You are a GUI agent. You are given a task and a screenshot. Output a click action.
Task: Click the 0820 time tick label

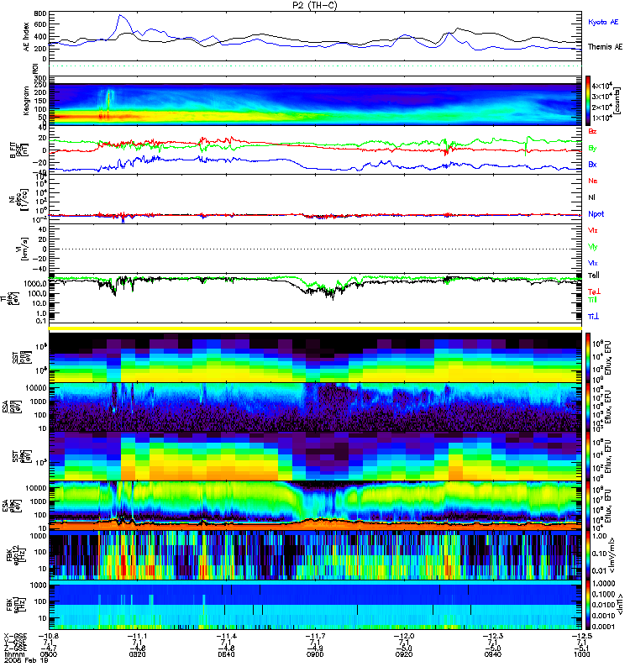[x=137, y=654]
